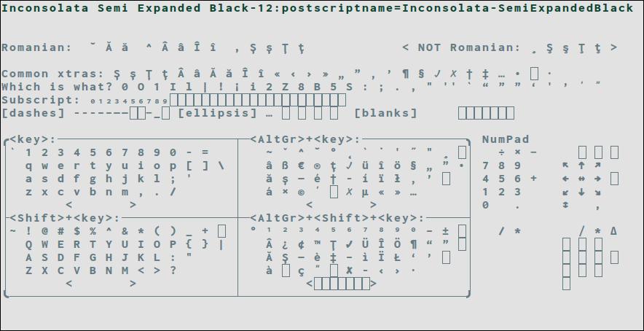Click the Euro sign in the AltGr section
Image resolution: width=644 pixels, height=331 pixels.
click(x=301, y=165)
